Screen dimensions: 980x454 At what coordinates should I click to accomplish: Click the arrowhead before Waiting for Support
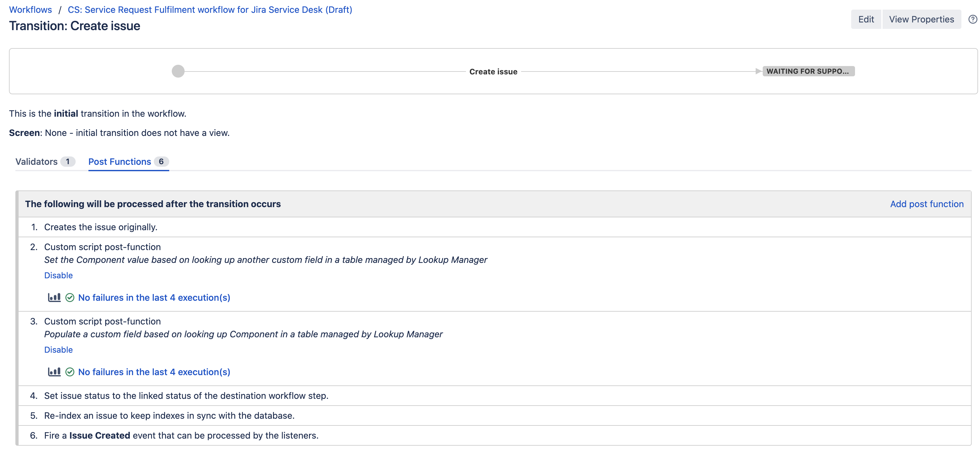coord(758,71)
